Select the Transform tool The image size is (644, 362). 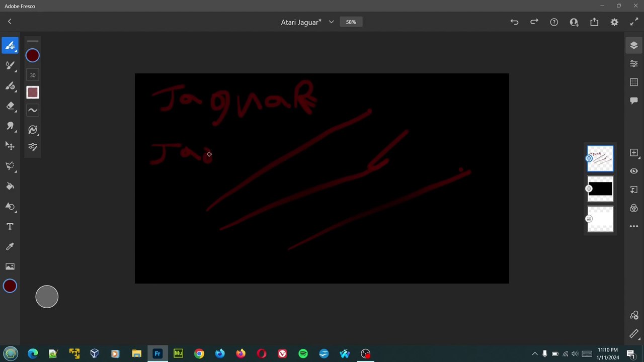[10, 146]
